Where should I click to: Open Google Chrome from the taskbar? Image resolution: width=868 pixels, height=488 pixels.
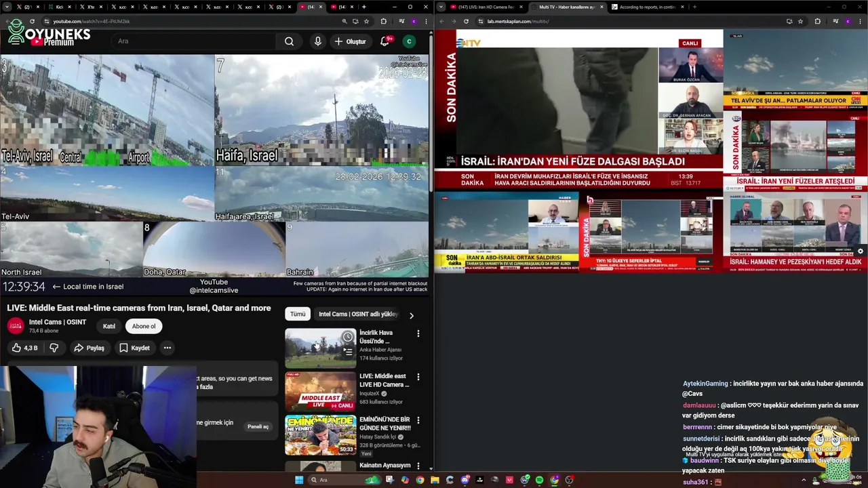point(420,480)
